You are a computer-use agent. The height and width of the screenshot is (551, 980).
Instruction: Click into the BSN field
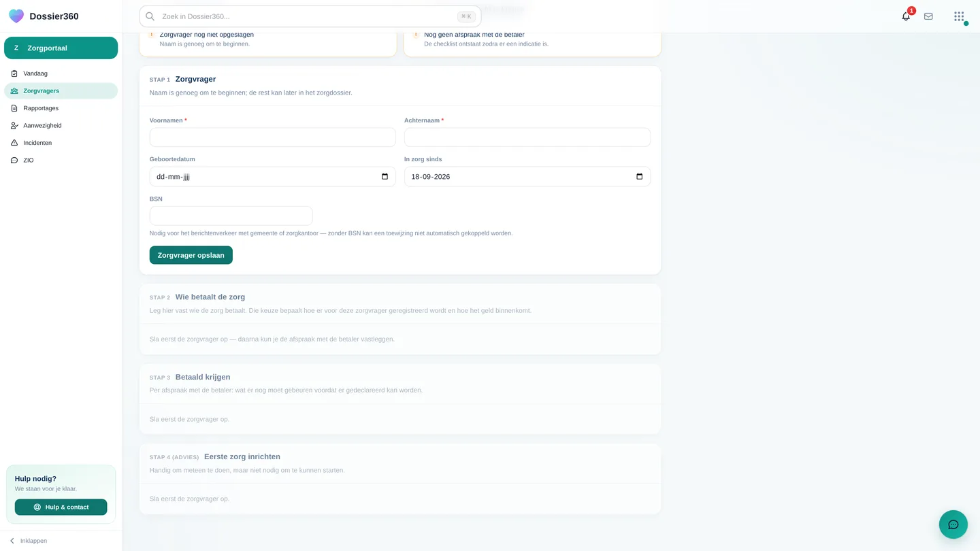coord(231,216)
